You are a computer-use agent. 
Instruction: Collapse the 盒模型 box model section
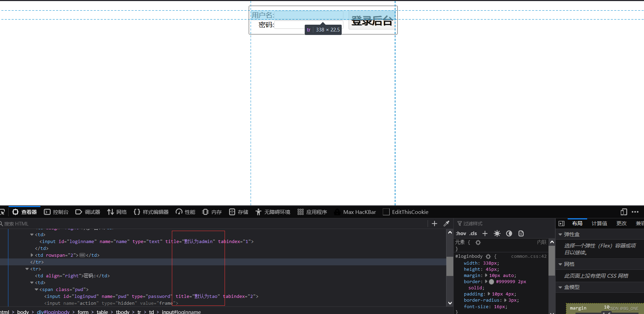pos(560,287)
